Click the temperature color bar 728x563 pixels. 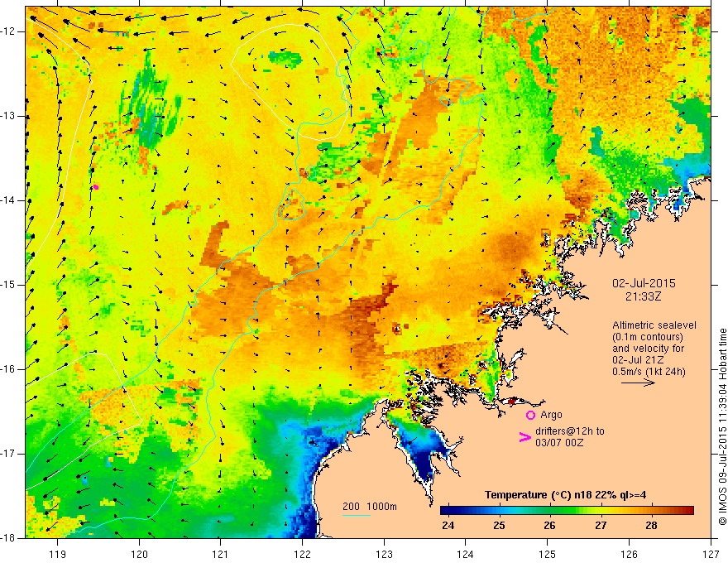click(567, 511)
